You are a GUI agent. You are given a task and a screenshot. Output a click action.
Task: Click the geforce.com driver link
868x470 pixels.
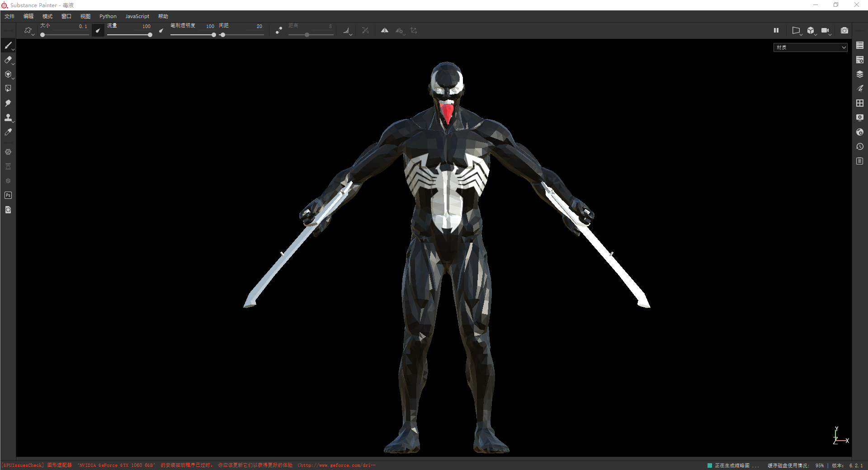[338, 465]
